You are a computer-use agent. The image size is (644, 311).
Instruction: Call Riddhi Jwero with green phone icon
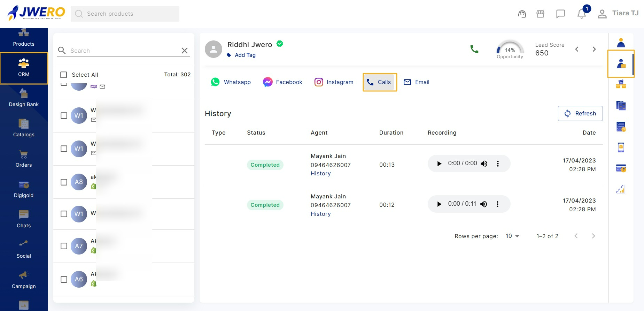point(474,49)
